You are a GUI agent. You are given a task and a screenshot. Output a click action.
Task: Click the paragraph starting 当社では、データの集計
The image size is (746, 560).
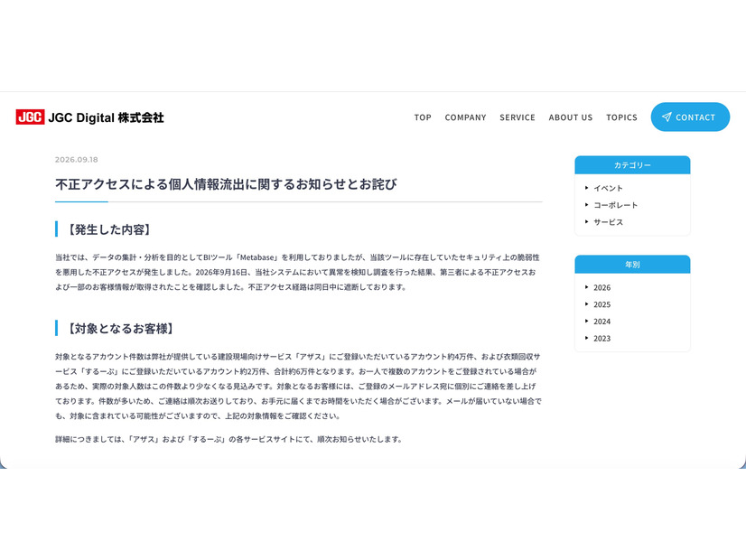(x=298, y=272)
